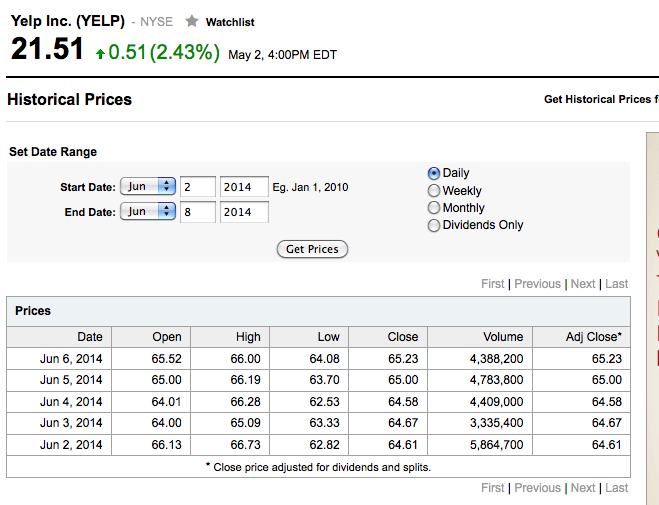Click the upper Last pagination link
This screenshot has height=505, width=659.
click(617, 284)
